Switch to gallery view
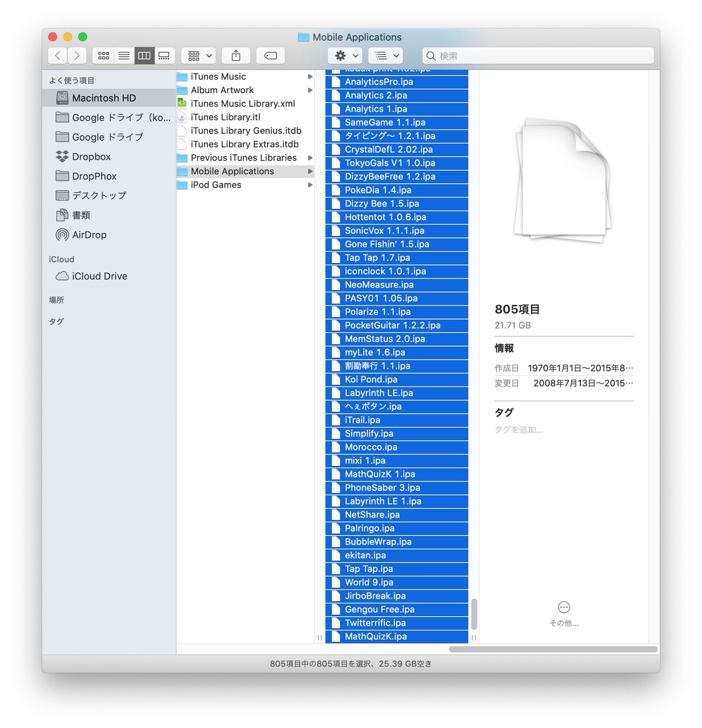This screenshot has width=702, height=728. pyautogui.click(x=165, y=55)
